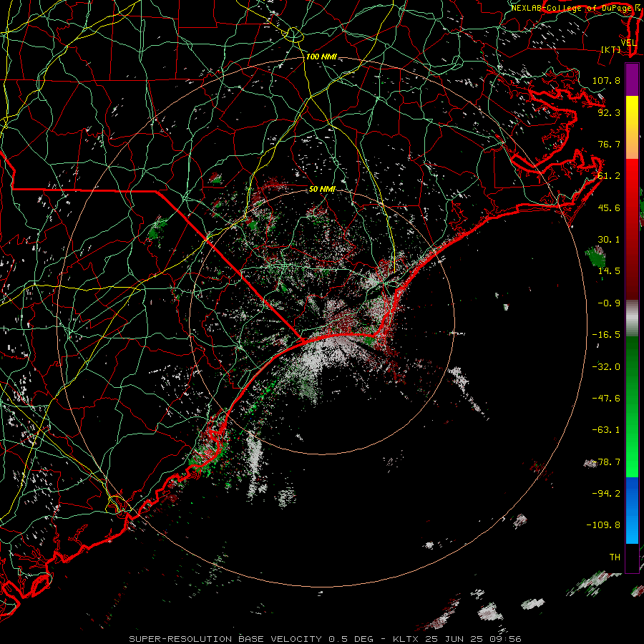Select the -32.0 velocity scale value

(x=606, y=367)
